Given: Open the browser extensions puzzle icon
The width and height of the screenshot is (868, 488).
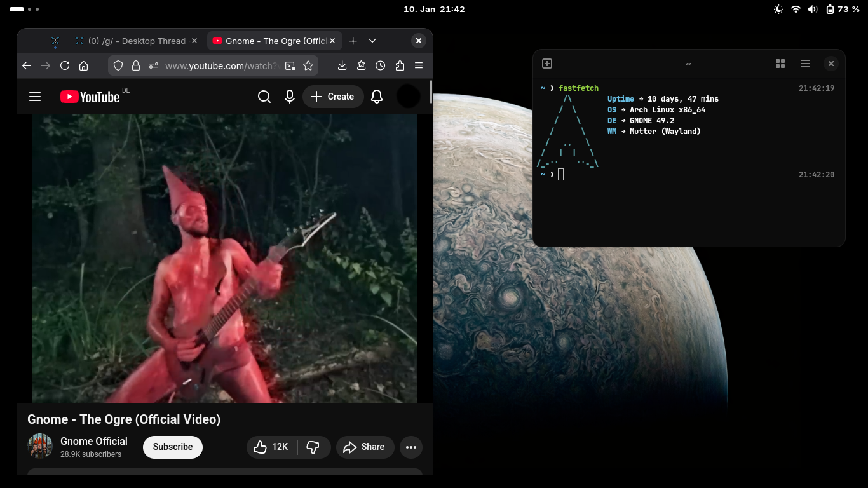Looking at the screenshot, I should pyautogui.click(x=400, y=65).
